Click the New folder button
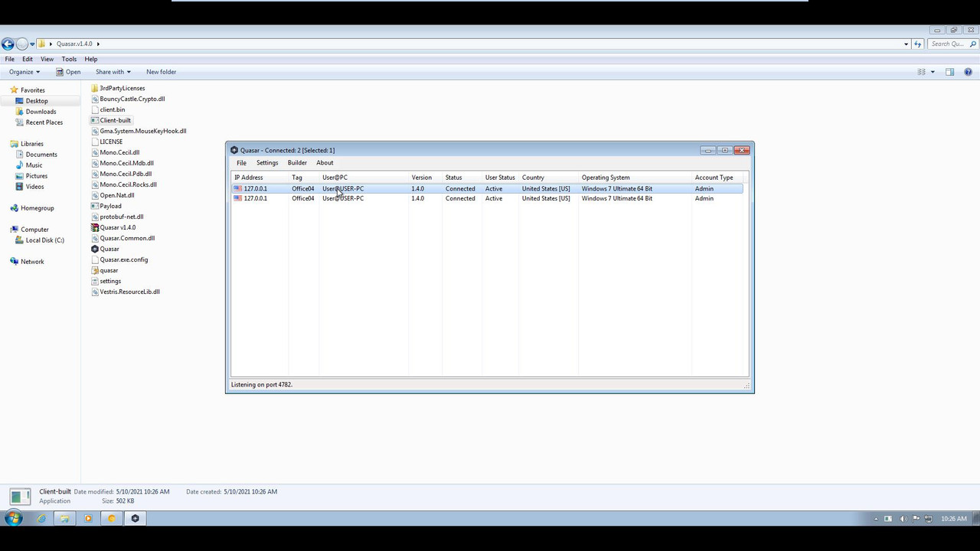 161,72
